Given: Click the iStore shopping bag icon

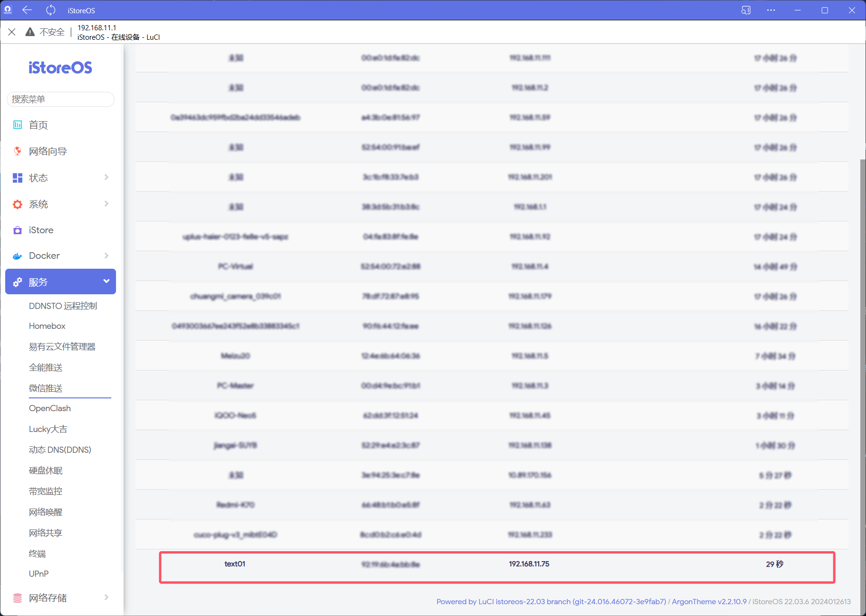Looking at the screenshot, I should (18, 230).
